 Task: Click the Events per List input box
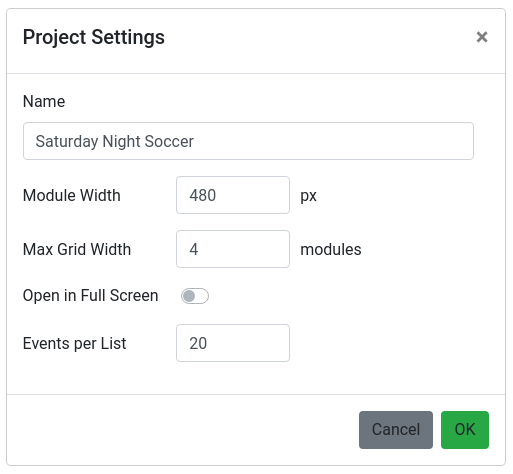point(233,343)
